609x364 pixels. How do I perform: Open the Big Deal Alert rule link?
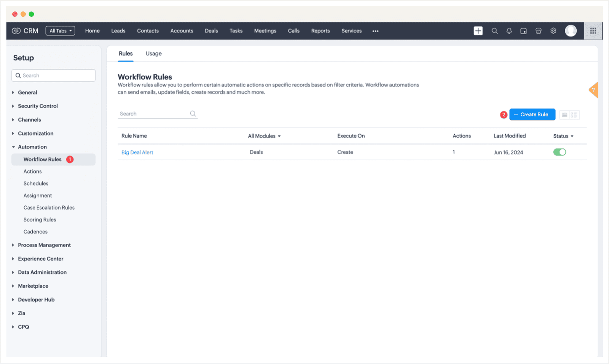137,152
